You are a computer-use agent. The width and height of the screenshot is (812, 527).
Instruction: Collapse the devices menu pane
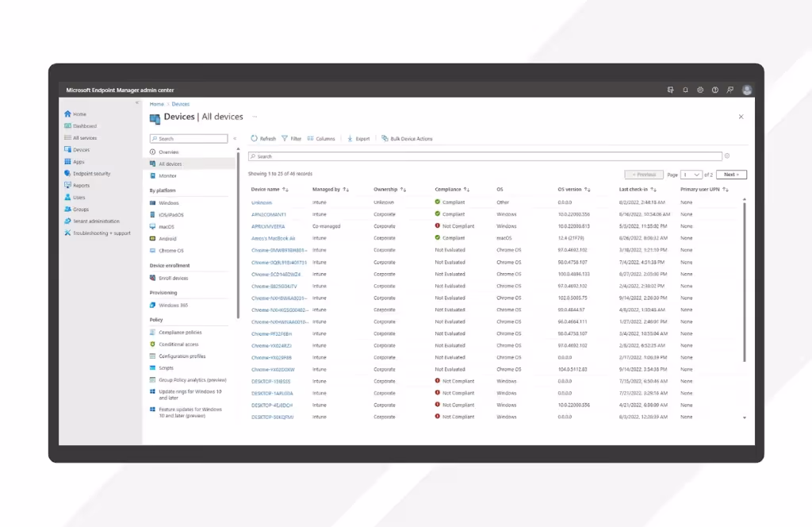(235, 138)
